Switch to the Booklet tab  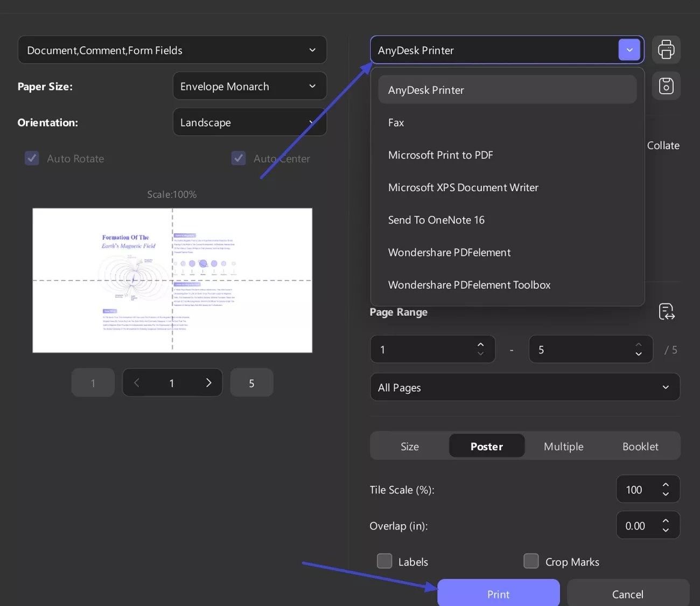pyautogui.click(x=640, y=446)
